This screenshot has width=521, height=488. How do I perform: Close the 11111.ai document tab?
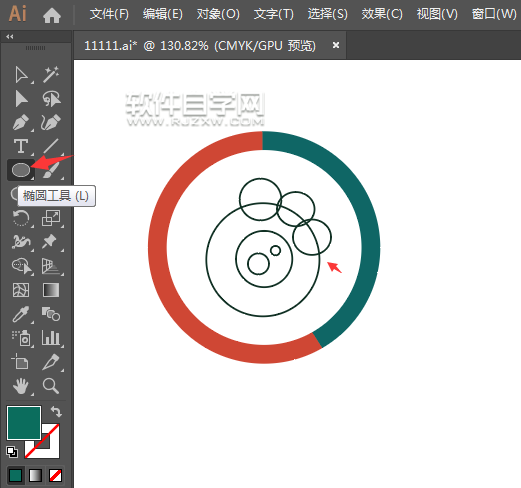point(336,45)
